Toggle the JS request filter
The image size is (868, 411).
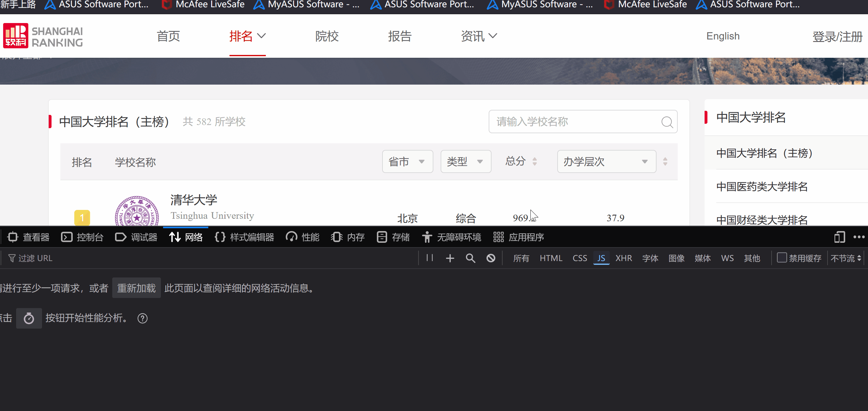601,258
